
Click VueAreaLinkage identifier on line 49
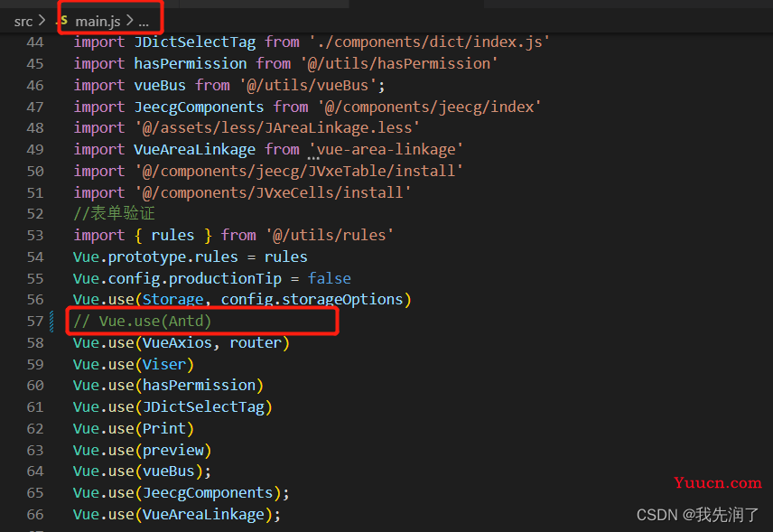195,149
